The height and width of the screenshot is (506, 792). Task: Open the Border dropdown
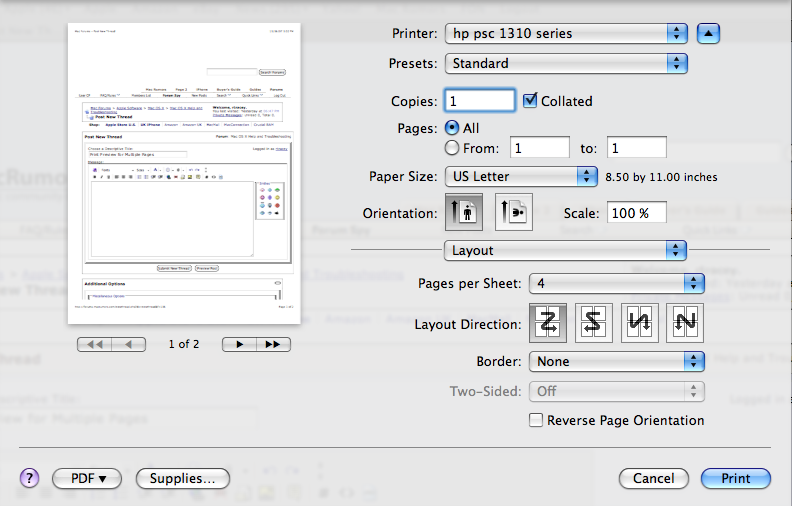617,362
